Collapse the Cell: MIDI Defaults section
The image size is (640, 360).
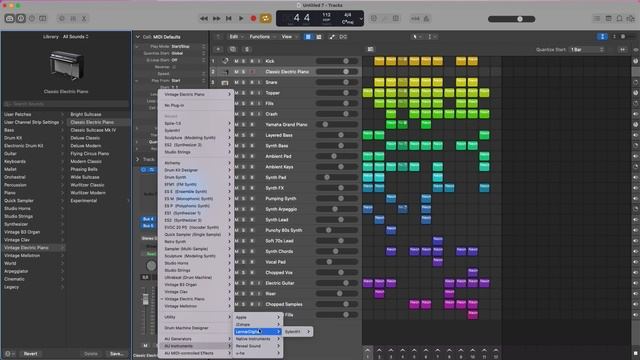138,37
